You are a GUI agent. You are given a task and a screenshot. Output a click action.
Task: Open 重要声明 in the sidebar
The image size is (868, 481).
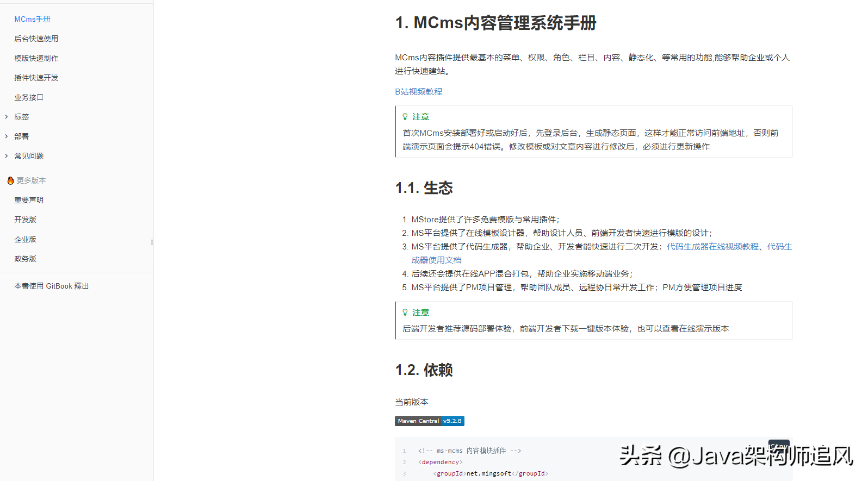pos(29,200)
